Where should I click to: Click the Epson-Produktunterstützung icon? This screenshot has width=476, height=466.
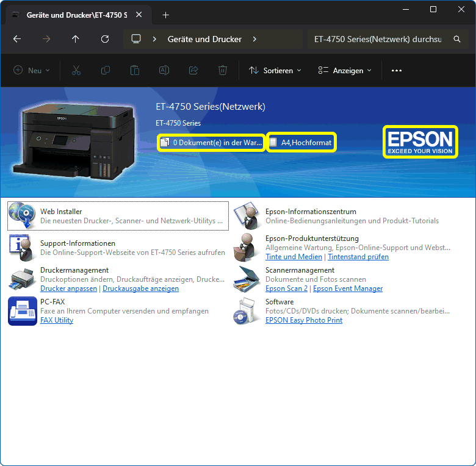pyautogui.click(x=248, y=247)
